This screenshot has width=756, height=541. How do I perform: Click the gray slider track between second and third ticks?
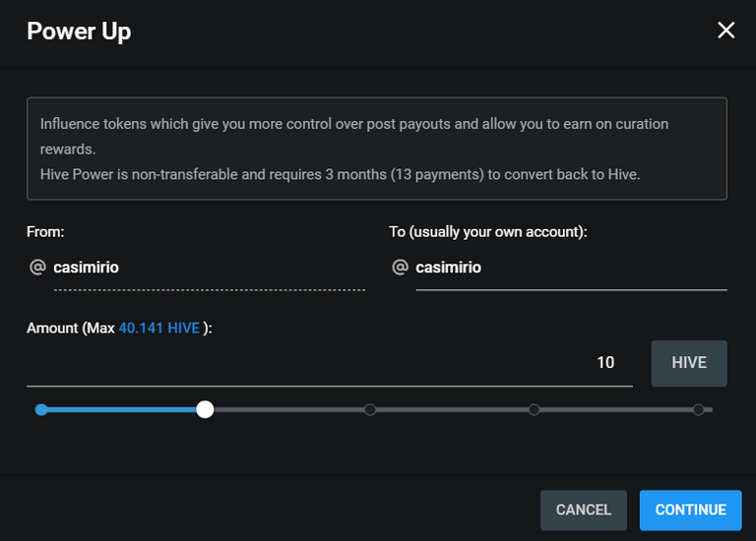coord(287,409)
